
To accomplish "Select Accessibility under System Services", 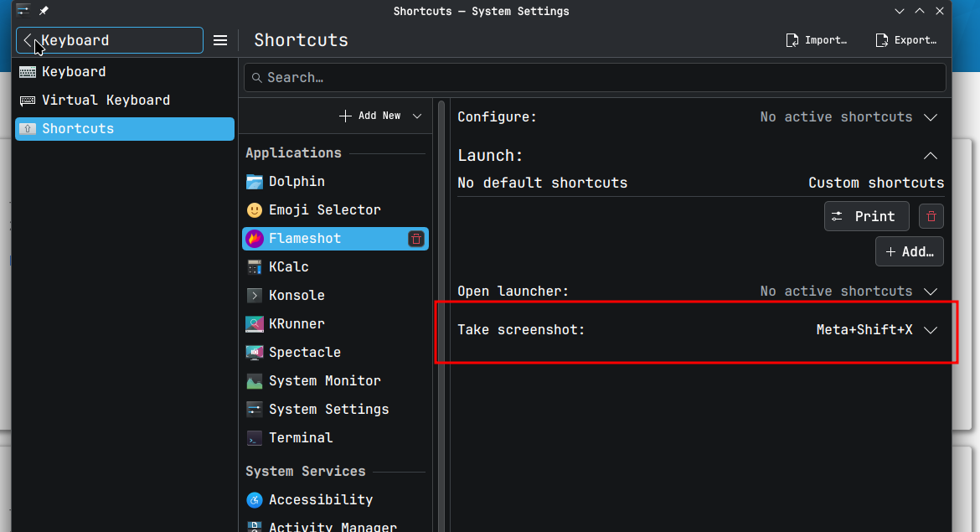I will (335, 500).
